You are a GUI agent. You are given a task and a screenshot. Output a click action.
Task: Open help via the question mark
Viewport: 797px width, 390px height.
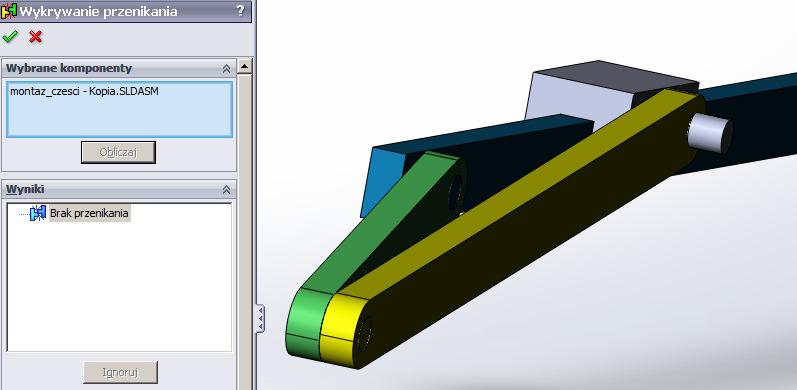tap(240, 11)
